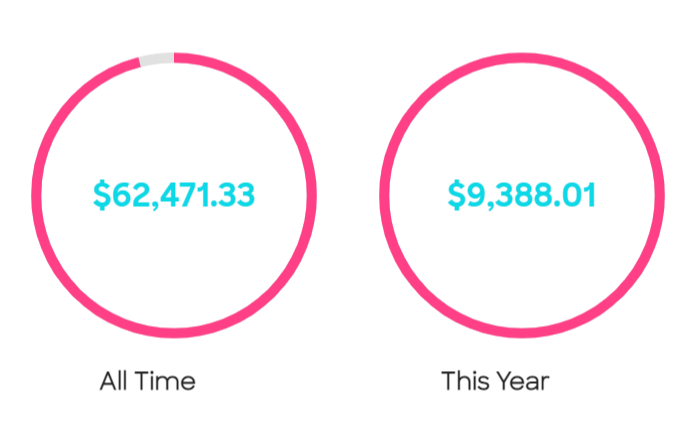Click the dollar sign in the This Year amount
Viewport: 694px width, 423px height.
(456, 195)
